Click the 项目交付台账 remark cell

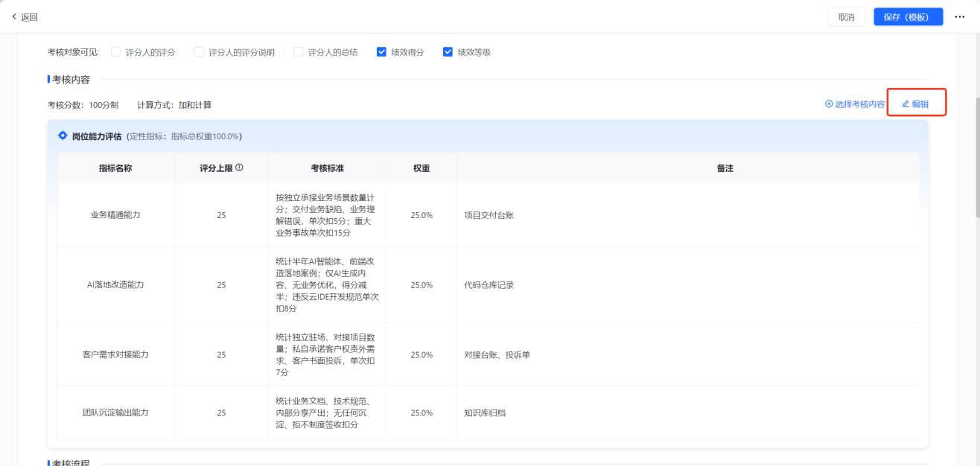688,215
